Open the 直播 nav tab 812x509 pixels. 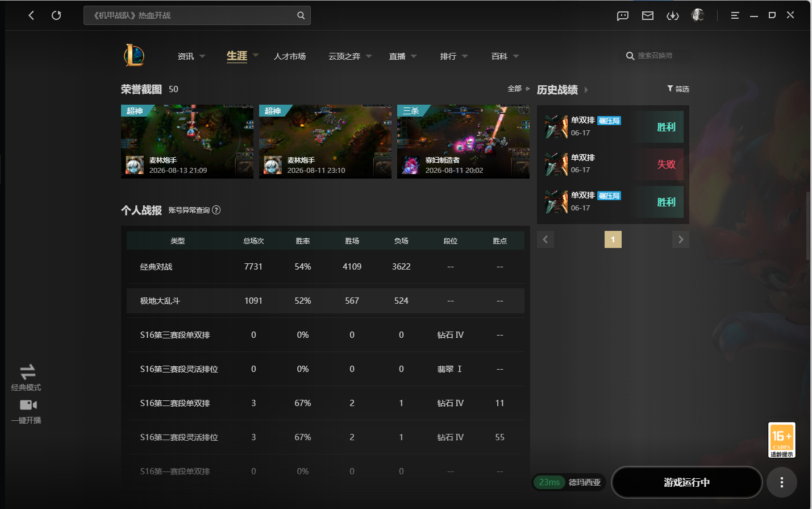point(397,56)
